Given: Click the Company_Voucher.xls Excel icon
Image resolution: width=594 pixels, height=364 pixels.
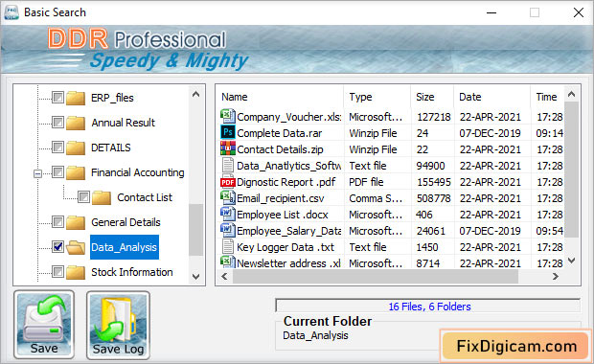Looking at the screenshot, I should click(228, 116).
